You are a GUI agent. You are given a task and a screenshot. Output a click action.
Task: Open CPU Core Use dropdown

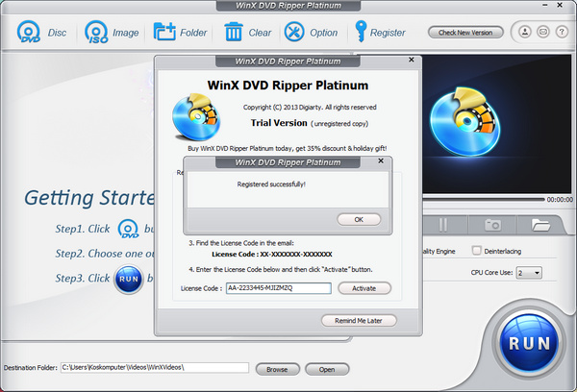[x=529, y=273]
